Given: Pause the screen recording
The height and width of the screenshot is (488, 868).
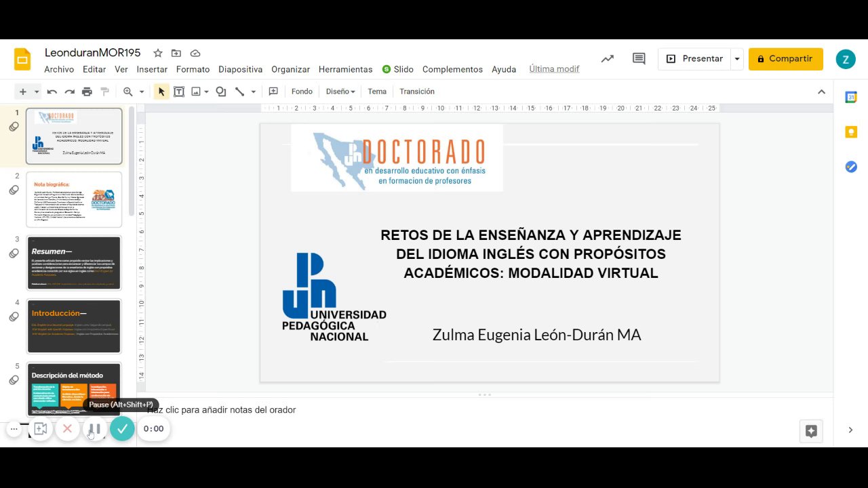Looking at the screenshot, I should [95, 429].
